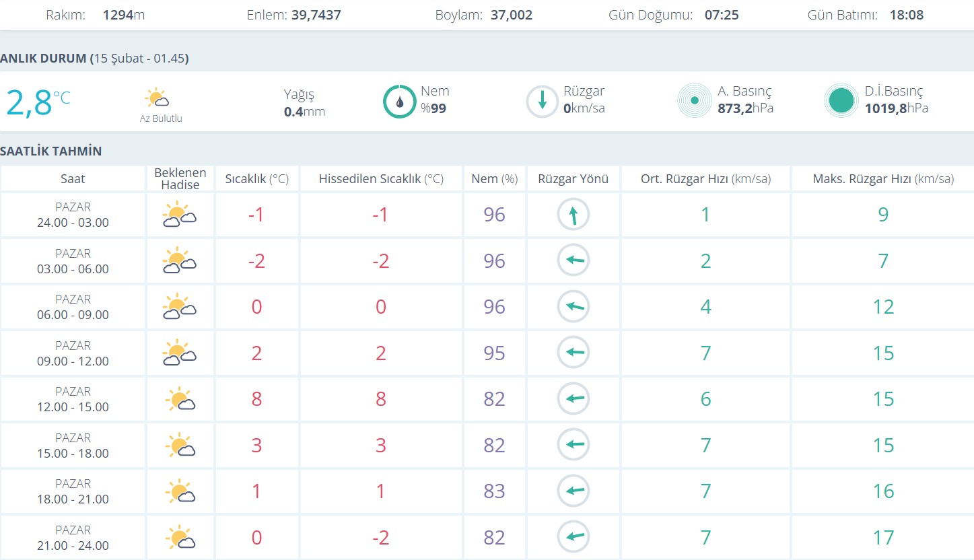Image resolution: width=974 pixels, height=560 pixels.
Task: Click the D.İ.Basınç solid circle icon
Action: [x=841, y=101]
